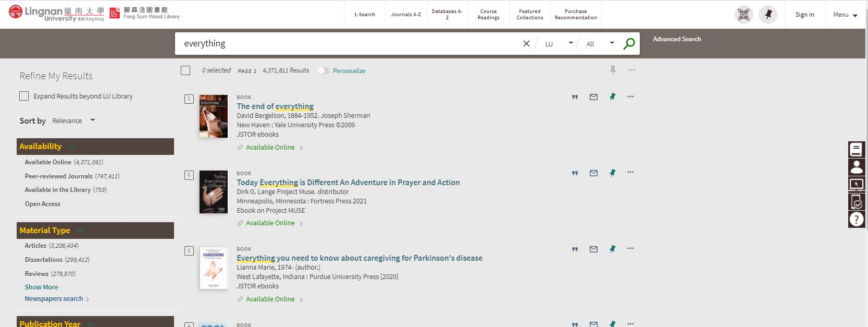Viewport: 868px width, 327px height.
Task: Open the Menu dropdown in header
Action: pyautogui.click(x=845, y=15)
